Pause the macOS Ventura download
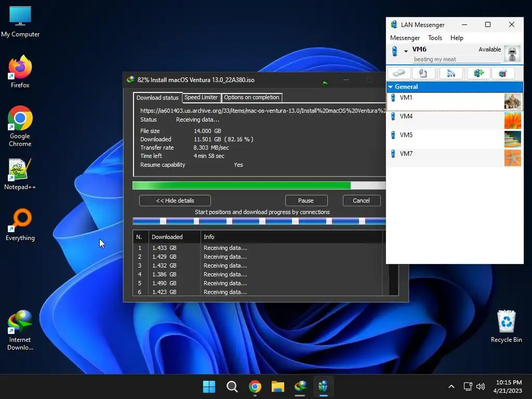 pos(306,201)
